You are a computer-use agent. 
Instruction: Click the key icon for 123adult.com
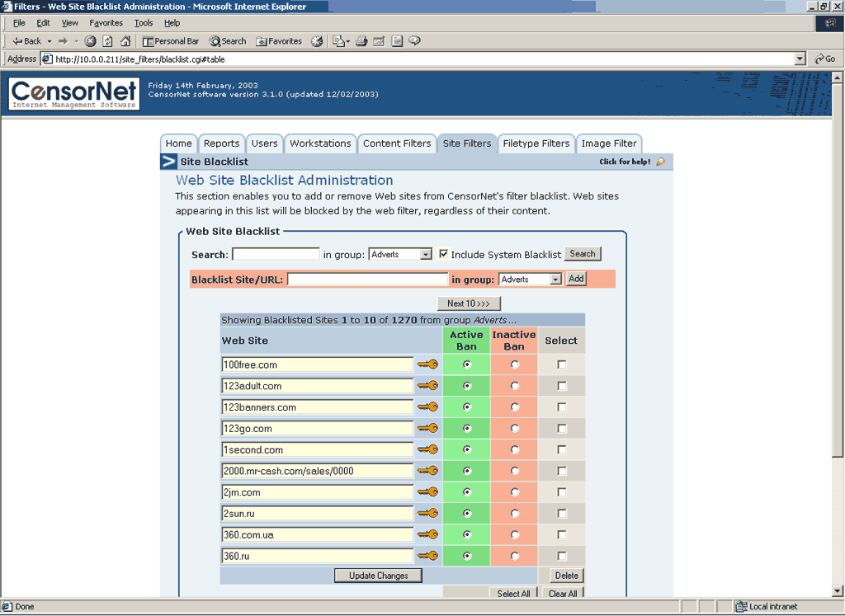click(x=428, y=386)
